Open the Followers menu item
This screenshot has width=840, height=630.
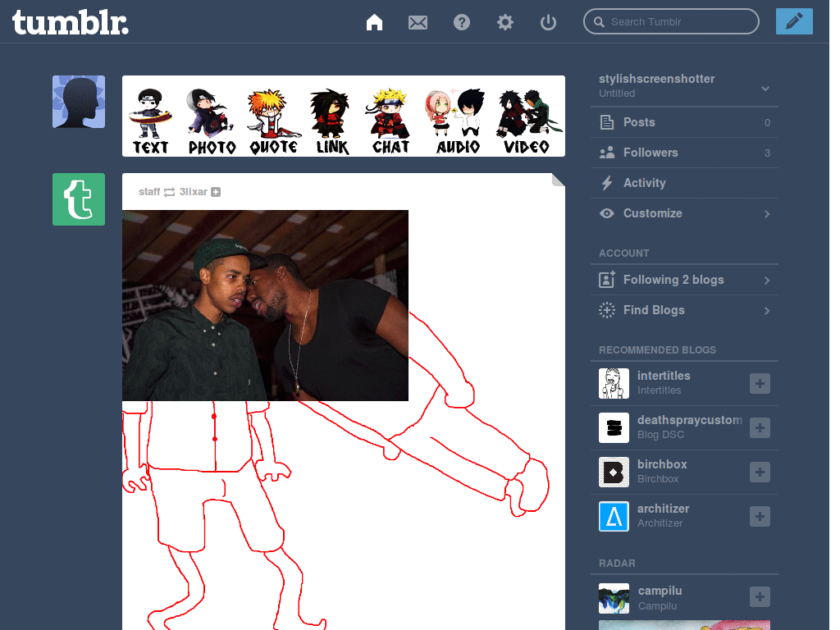685,153
